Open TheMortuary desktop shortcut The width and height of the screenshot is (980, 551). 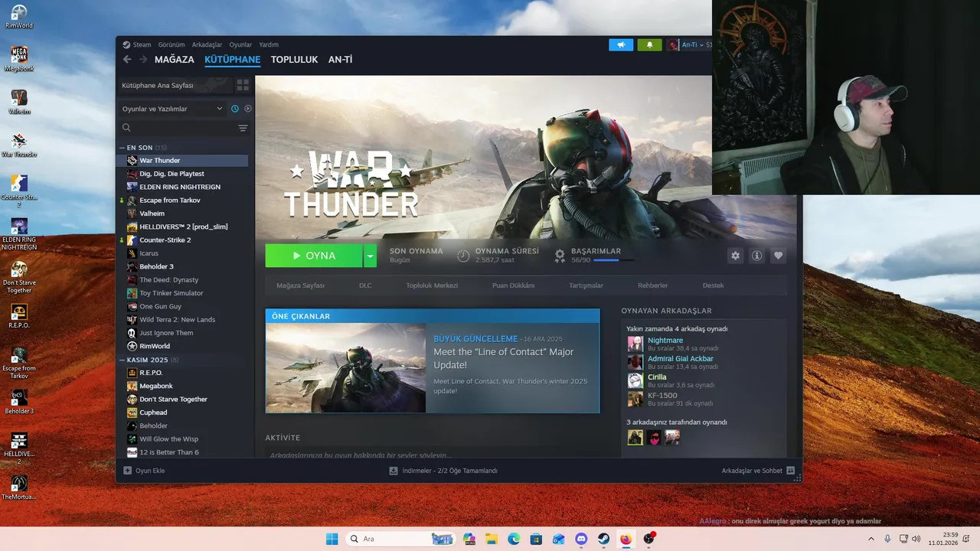point(19,487)
